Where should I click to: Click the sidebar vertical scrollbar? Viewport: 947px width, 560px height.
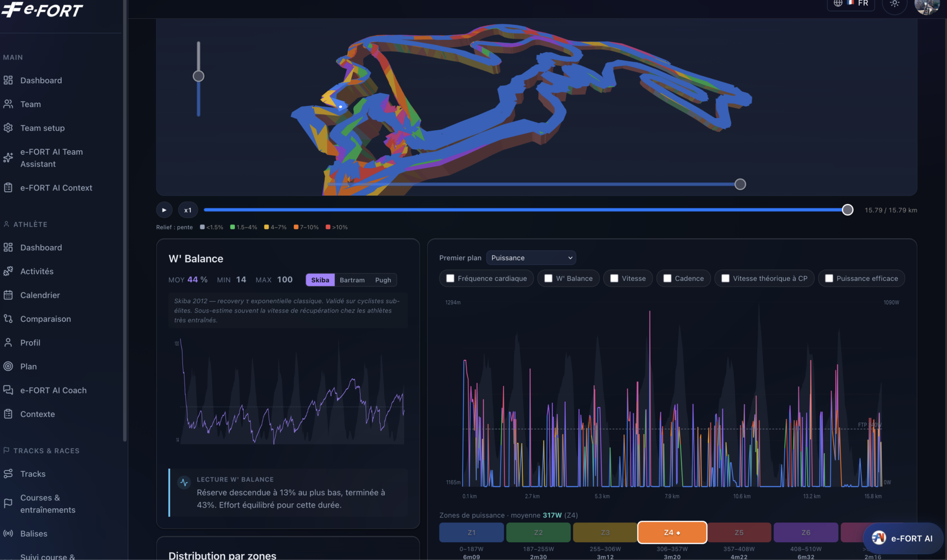(125, 222)
